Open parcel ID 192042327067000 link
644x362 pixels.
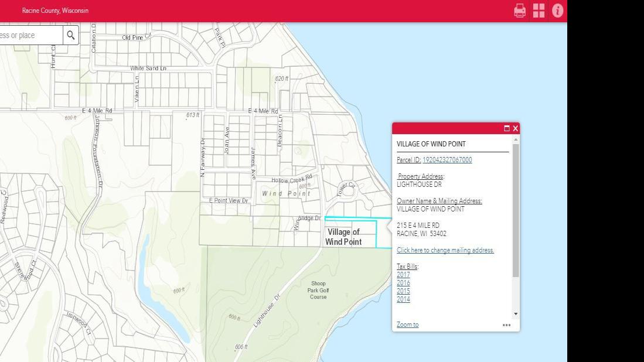447,160
